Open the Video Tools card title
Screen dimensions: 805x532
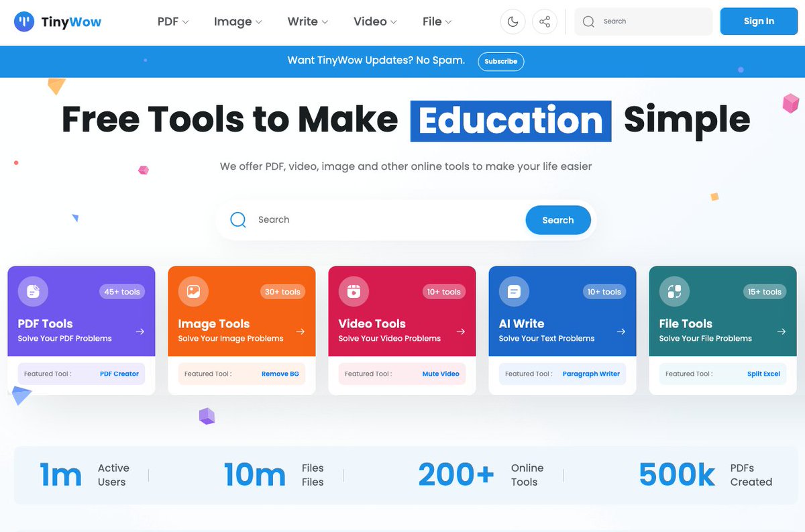pos(372,323)
